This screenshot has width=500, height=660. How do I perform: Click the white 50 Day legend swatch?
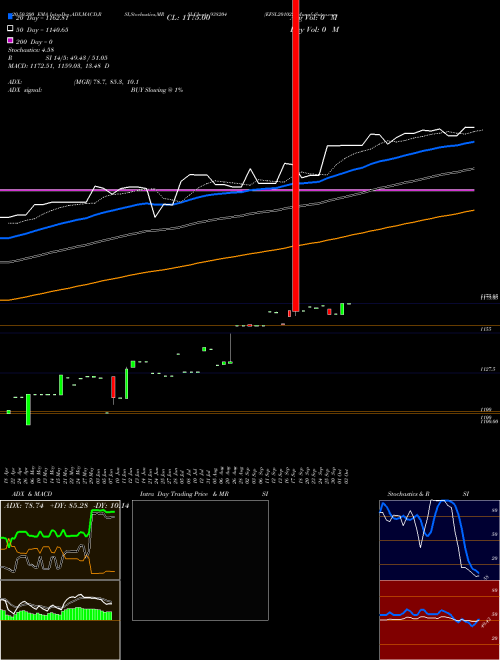pyautogui.click(x=10, y=29)
